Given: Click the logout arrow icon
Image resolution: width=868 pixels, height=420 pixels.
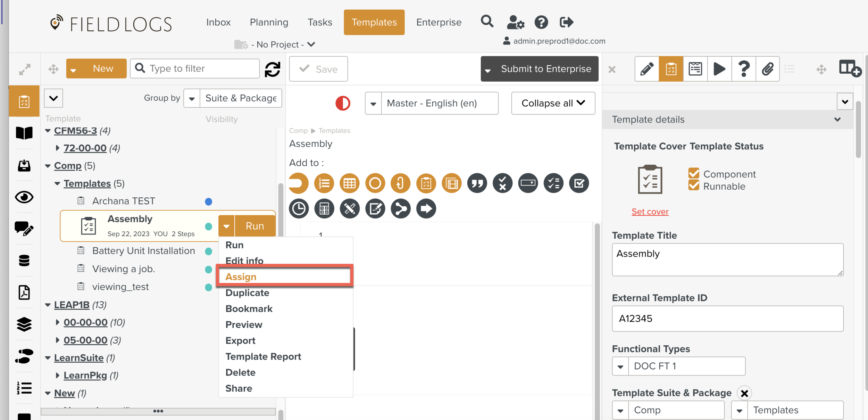Looking at the screenshot, I should [x=566, y=22].
